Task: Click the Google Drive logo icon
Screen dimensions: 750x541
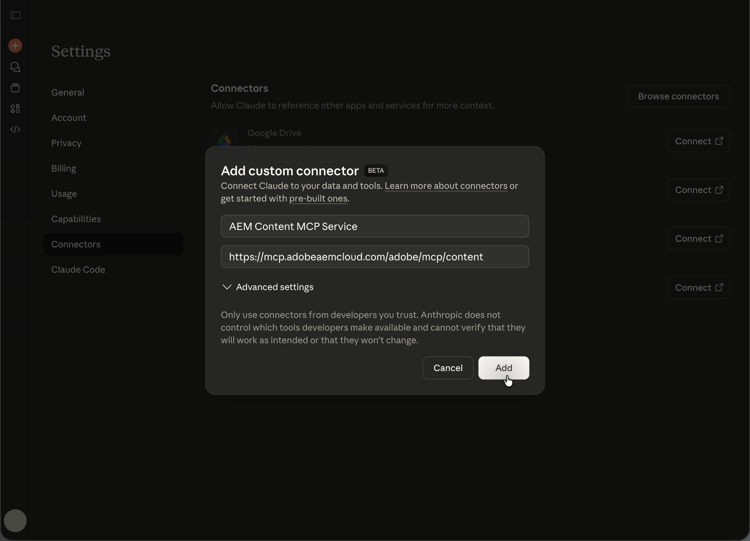Action: click(x=224, y=140)
